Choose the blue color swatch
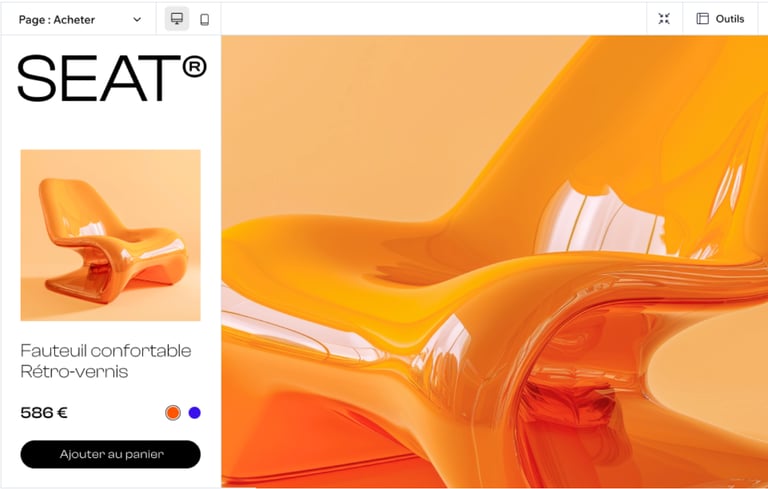The image size is (768, 489). point(194,413)
